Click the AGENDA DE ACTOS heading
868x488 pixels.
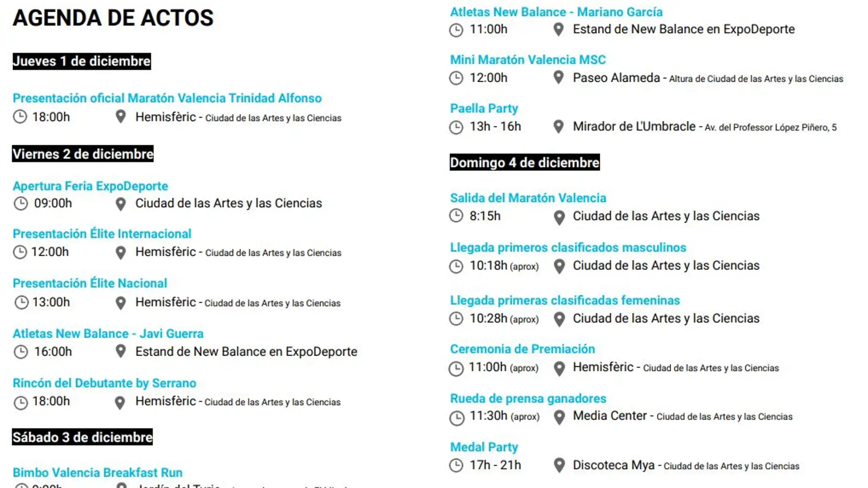(x=113, y=18)
